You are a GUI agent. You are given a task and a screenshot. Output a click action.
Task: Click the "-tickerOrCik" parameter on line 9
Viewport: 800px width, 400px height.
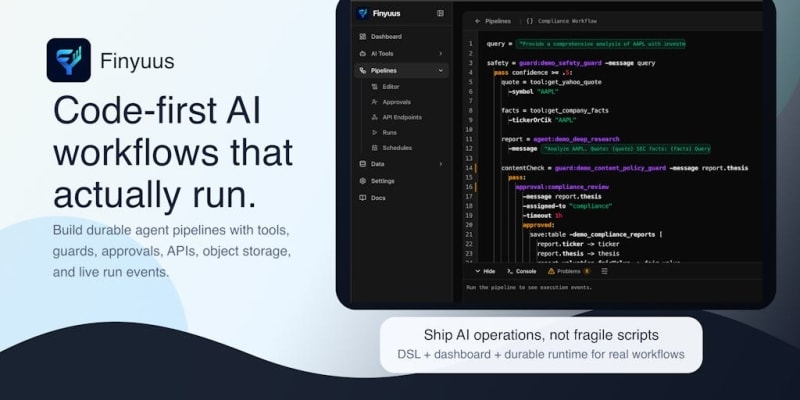tap(530, 120)
